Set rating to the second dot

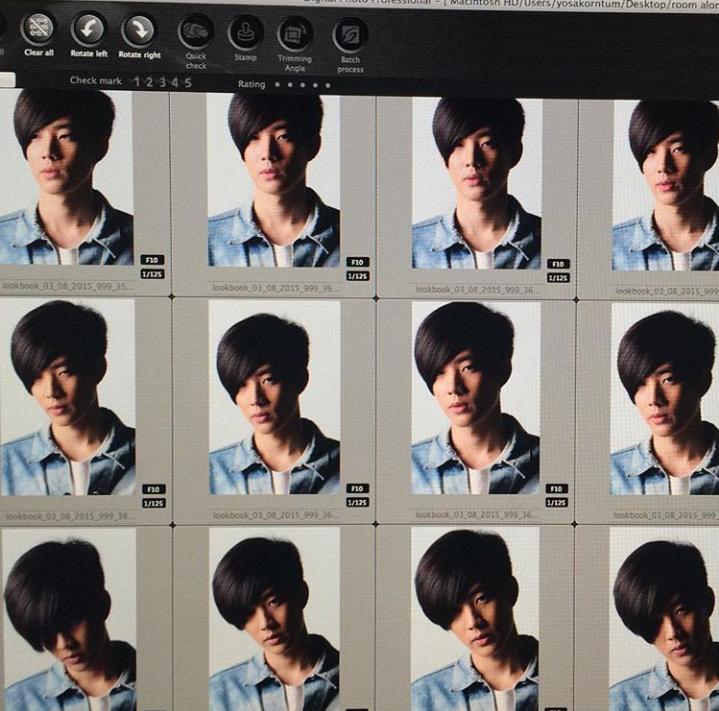tap(290, 85)
